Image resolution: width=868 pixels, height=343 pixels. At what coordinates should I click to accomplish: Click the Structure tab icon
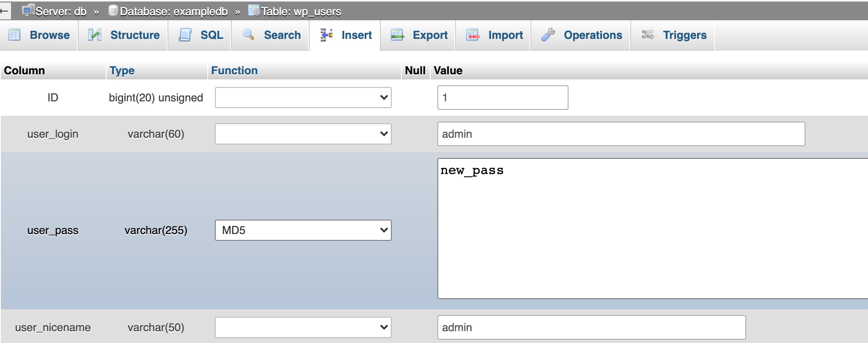pyautogui.click(x=94, y=35)
